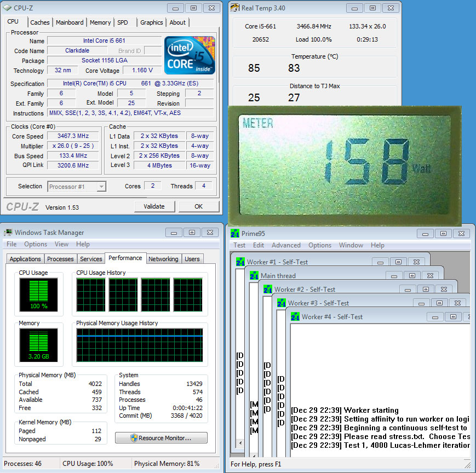Open the Options menu in Prime95
The image size is (476, 473).
[x=320, y=245]
